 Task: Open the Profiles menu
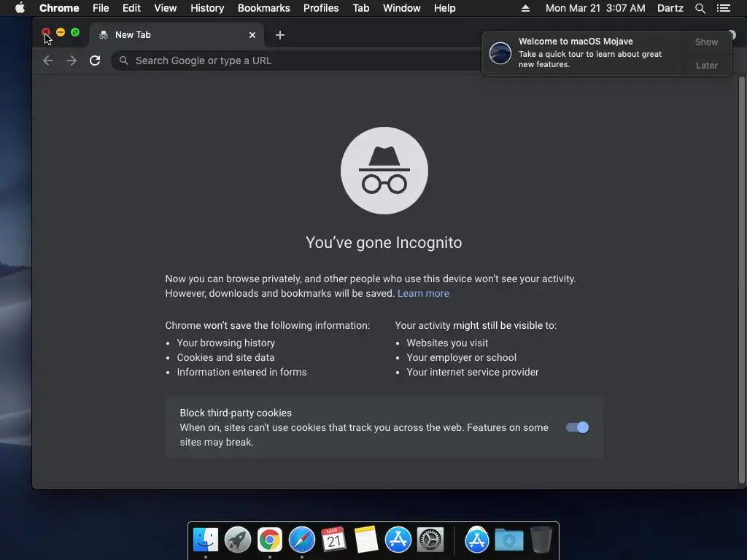pyautogui.click(x=321, y=8)
